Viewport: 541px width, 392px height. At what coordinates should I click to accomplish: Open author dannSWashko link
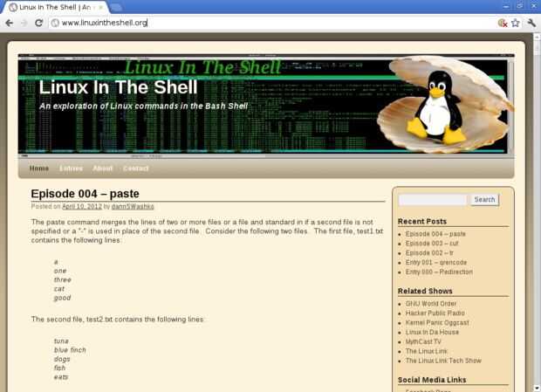(133, 206)
